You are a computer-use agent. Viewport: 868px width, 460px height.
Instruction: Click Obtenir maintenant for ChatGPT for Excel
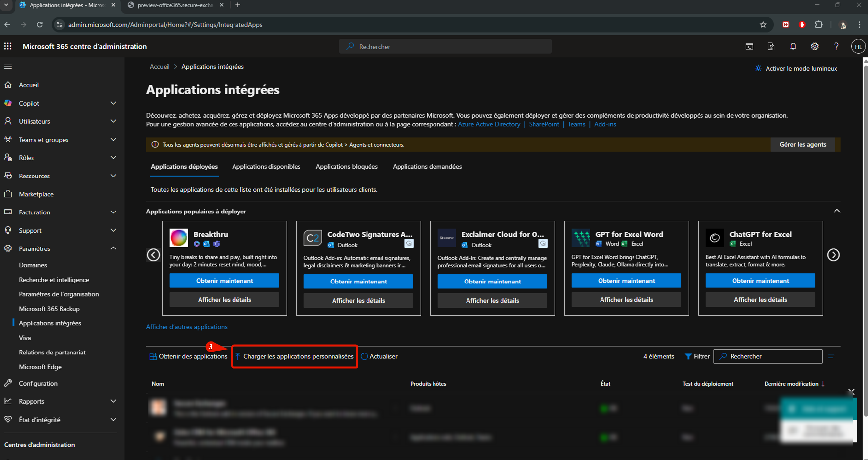point(761,281)
